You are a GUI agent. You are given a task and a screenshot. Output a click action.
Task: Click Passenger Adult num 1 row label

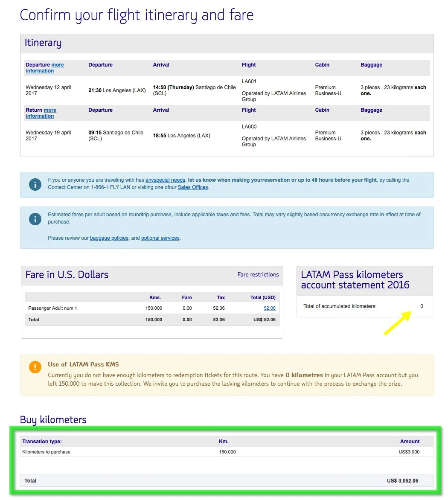pos(52,308)
